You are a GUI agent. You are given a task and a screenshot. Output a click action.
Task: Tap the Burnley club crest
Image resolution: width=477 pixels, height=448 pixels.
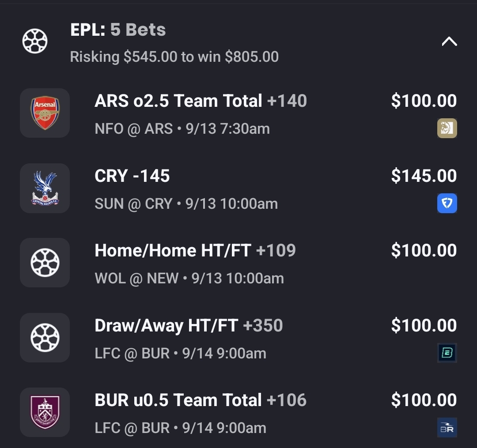click(45, 412)
